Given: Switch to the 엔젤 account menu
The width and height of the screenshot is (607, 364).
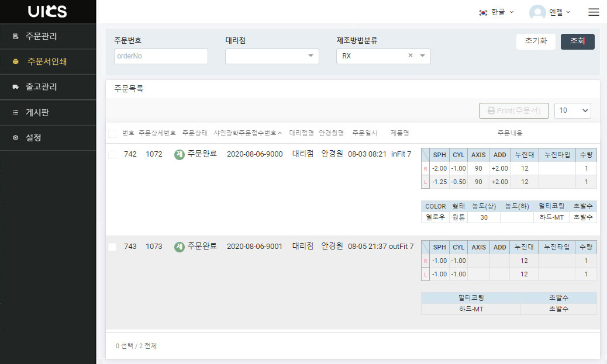Looking at the screenshot, I should tap(554, 12).
